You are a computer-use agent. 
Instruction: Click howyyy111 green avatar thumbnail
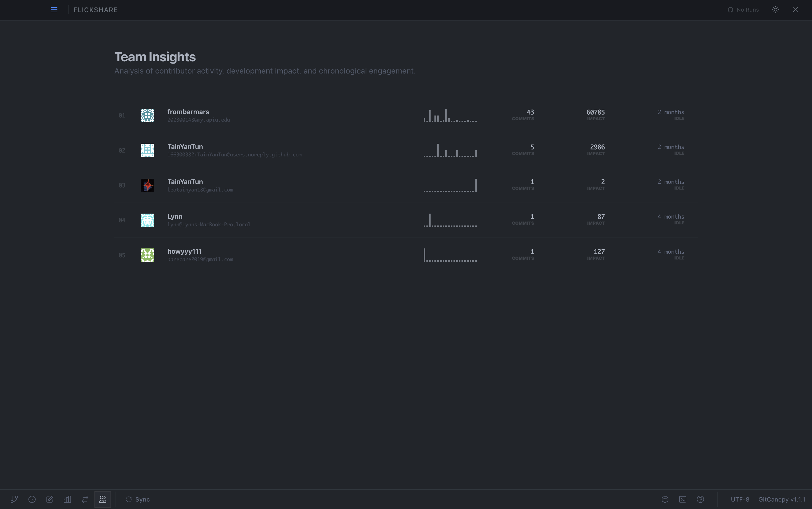(x=147, y=255)
